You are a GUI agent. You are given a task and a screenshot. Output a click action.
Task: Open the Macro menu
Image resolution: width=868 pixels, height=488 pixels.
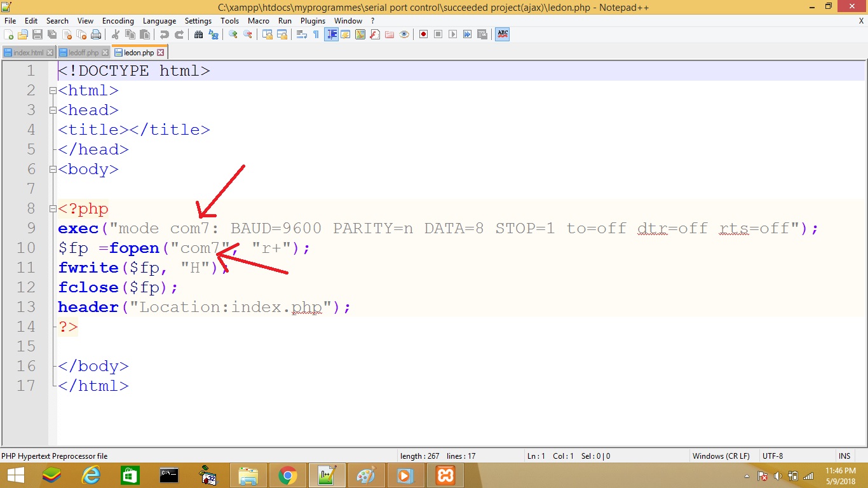pyautogui.click(x=259, y=21)
